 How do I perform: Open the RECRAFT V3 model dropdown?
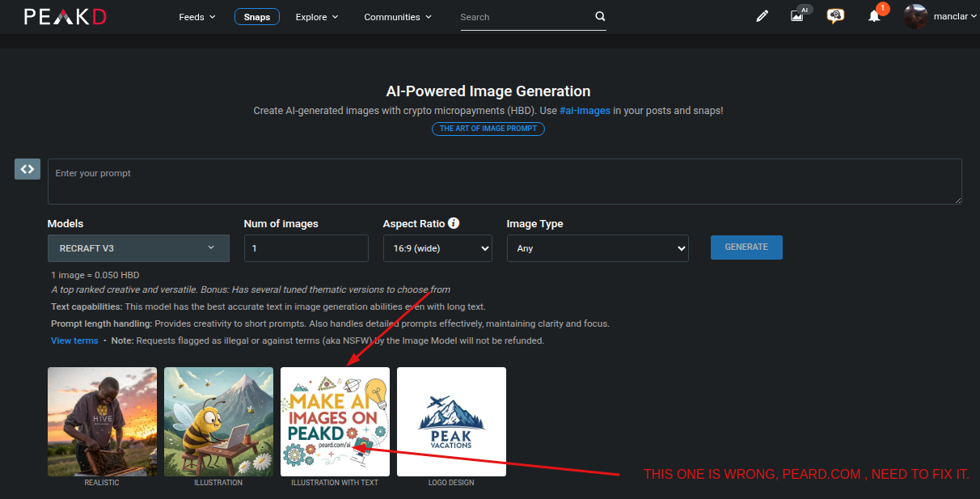138,248
